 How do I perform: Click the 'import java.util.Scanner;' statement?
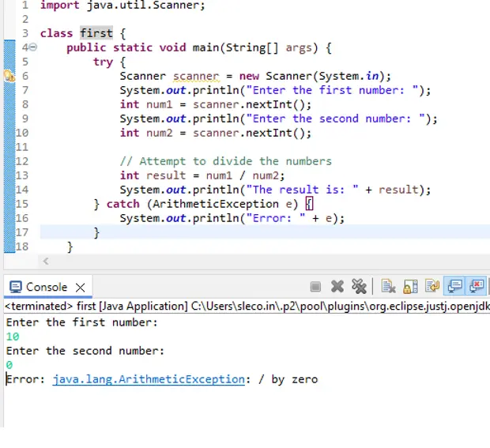[122, 5]
